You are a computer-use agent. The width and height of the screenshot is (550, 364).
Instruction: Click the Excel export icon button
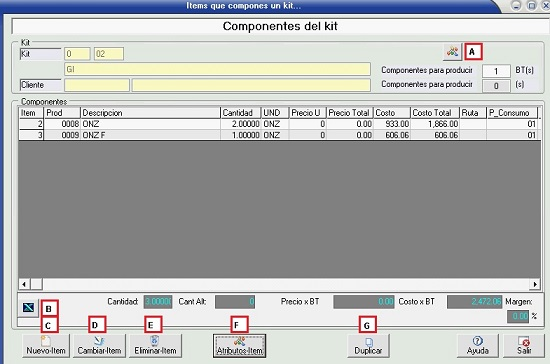pos(28,308)
